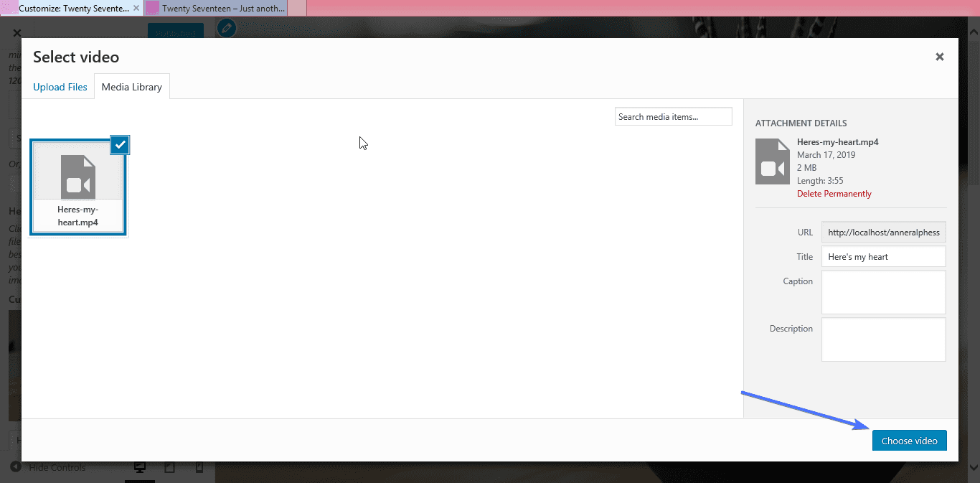
Task: Select the Media Library tab
Action: pos(132,87)
